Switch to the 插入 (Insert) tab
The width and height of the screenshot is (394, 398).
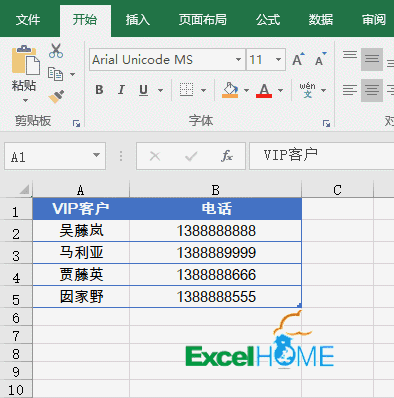pyautogui.click(x=138, y=20)
